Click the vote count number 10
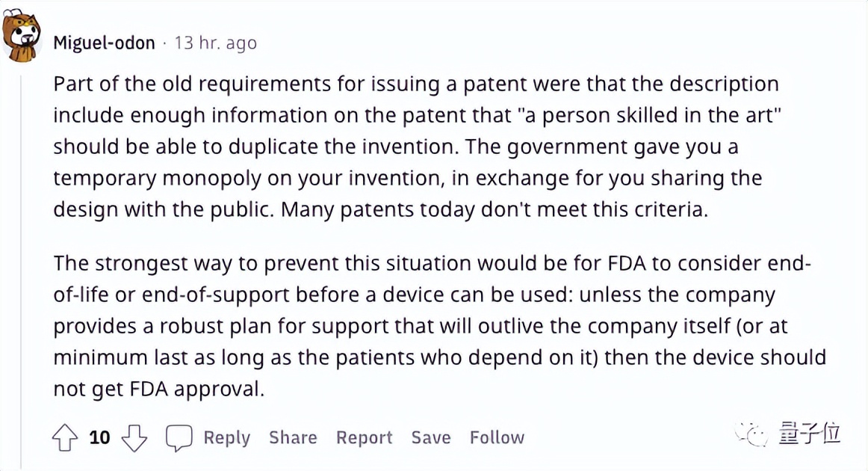Viewport: 868px width, 471px height. (x=99, y=438)
